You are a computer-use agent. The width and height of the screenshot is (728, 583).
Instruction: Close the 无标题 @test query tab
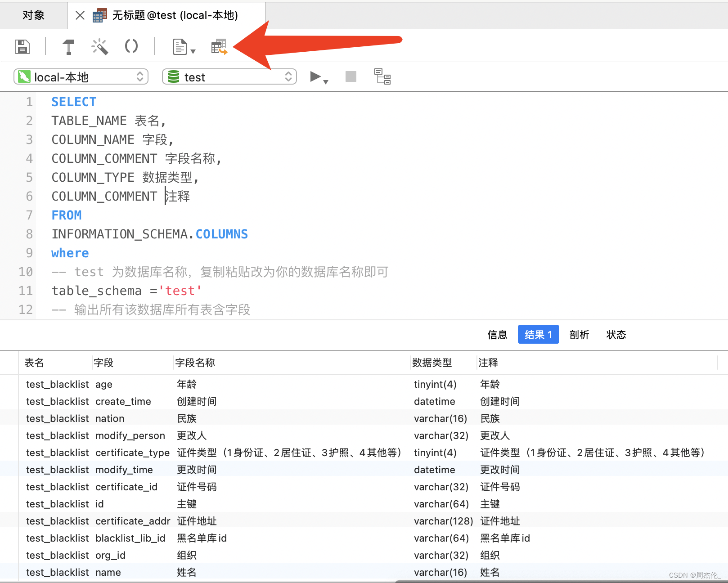pyautogui.click(x=80, y=15)
